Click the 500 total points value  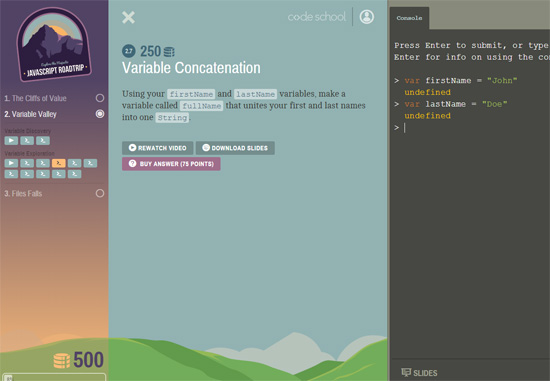point(88,360)
